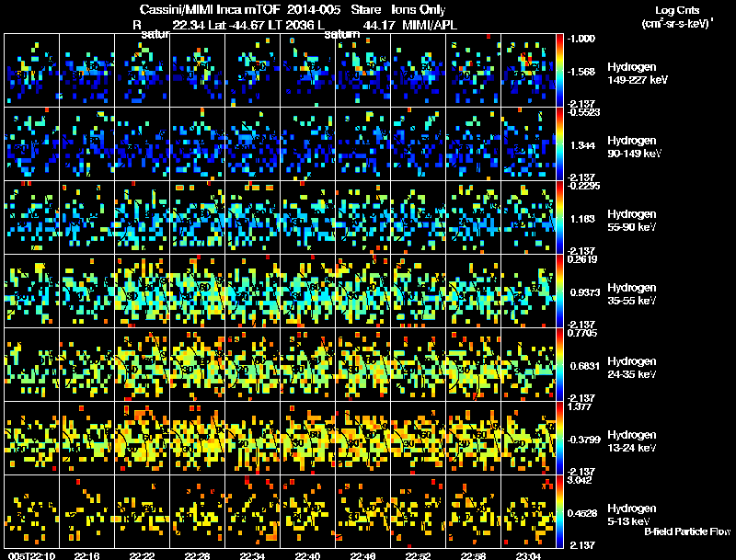The image size is (736, 560).
Task: Click the '0.9373' colorbar value
Action: [585, 292]
